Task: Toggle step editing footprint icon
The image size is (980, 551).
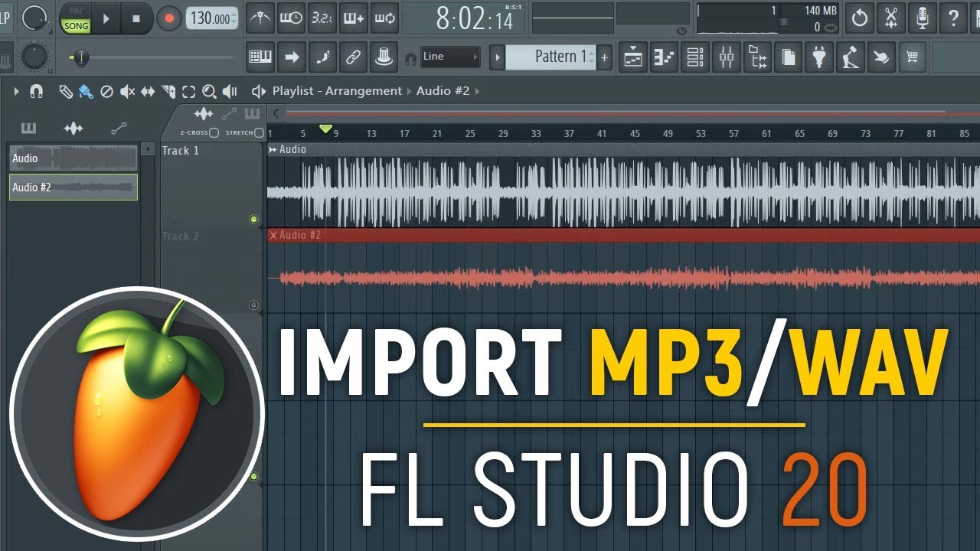Action: coord(322,57)
